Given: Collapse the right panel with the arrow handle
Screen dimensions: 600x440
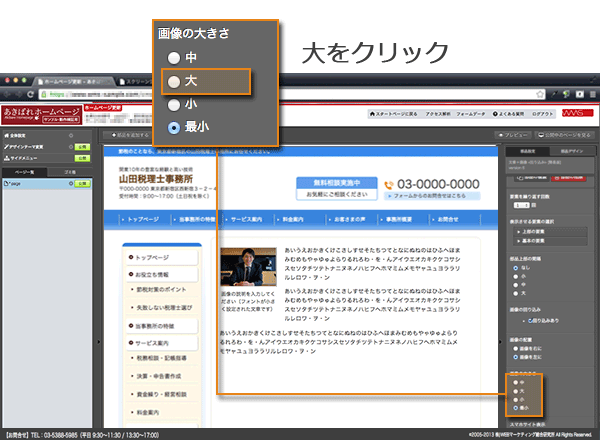Looking at the screenshot, I should point(502,340).
